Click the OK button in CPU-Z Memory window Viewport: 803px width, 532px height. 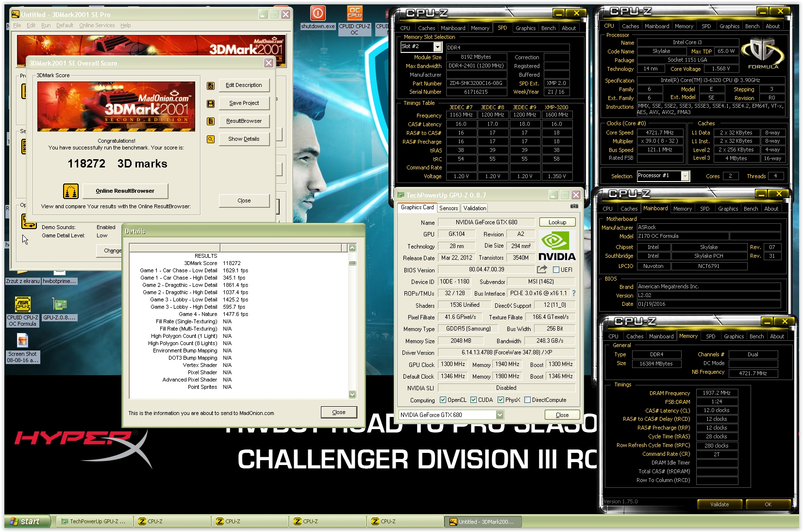coord(768,504)
